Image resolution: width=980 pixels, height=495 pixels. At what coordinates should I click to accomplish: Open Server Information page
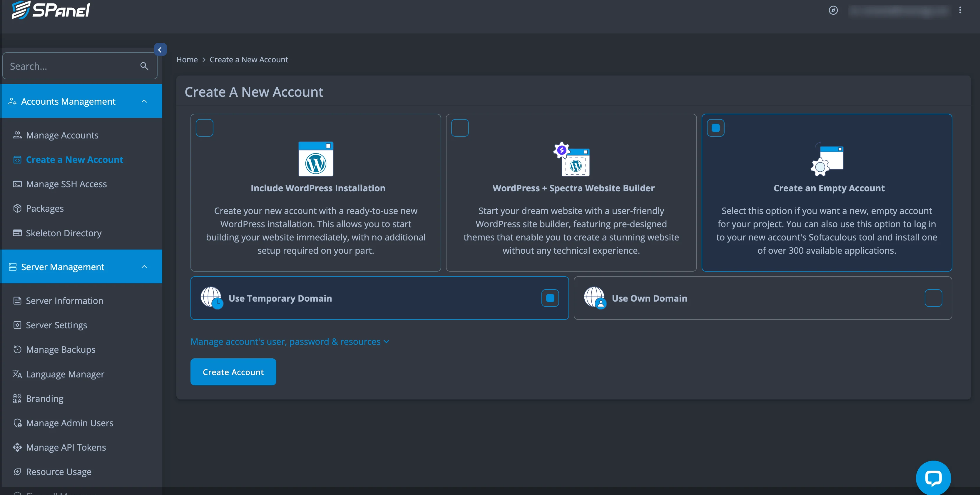tap(64, 301)
